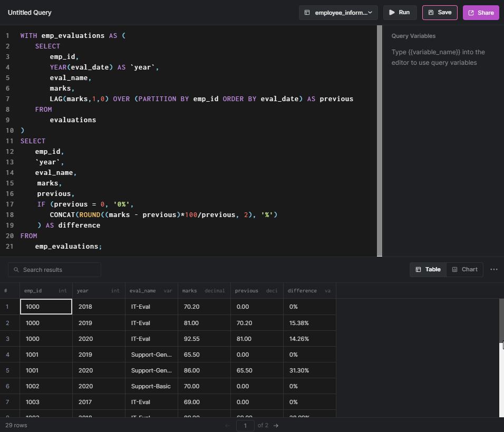Sort by the emp_id column header

[46, 291]
